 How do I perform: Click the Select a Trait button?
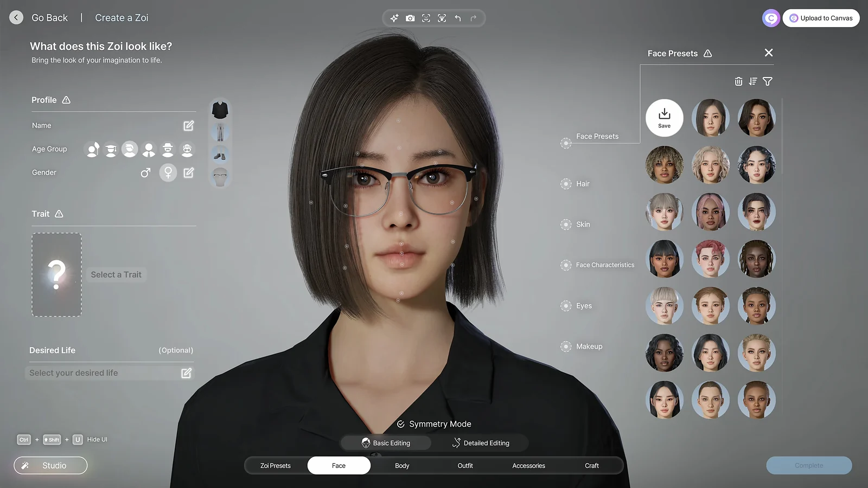coord(116,274)
